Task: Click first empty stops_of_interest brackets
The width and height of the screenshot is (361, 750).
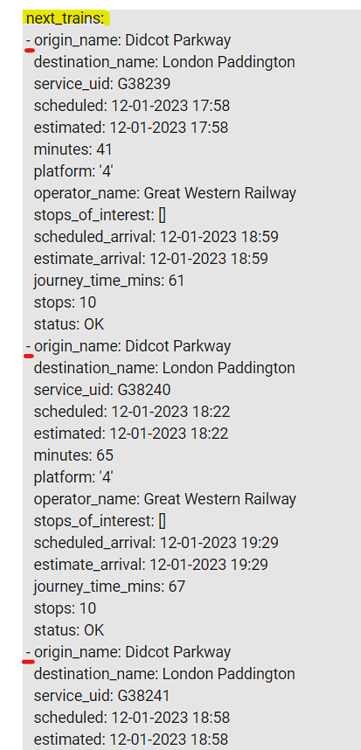Action: click(162, 215)
